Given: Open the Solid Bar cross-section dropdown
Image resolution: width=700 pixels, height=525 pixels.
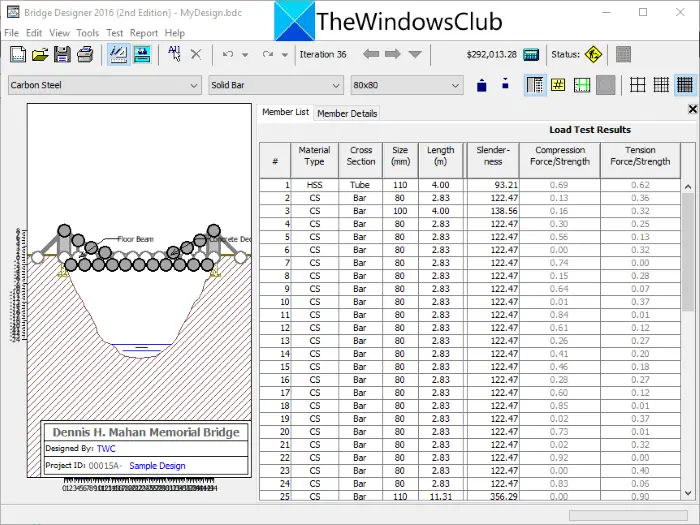Looking at the screenshot, I should coord(276,85).
